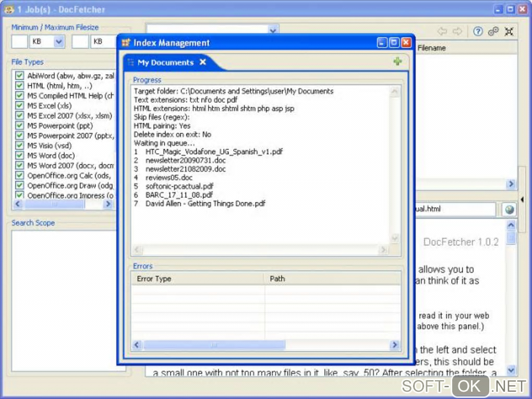Toggle MS Excel 2007 checkbox
This screenshot has height=399, width=532.
19,115
